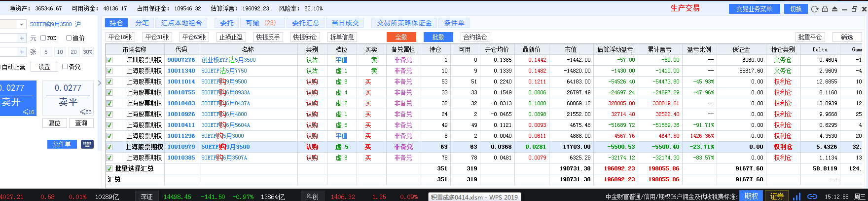Click the link connection icon in status bar
Viewport: 868px width, 201px height.
coord(812,196)
